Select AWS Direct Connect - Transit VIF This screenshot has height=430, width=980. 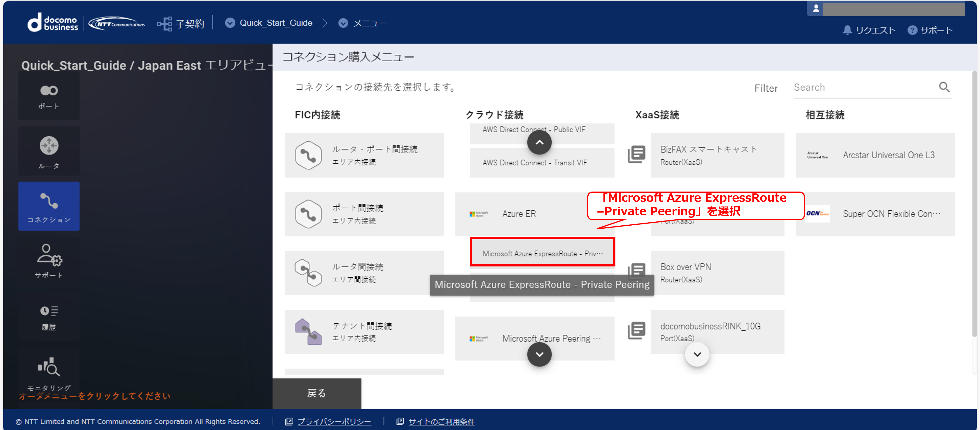pyautogui.click(x=542, y=163)
